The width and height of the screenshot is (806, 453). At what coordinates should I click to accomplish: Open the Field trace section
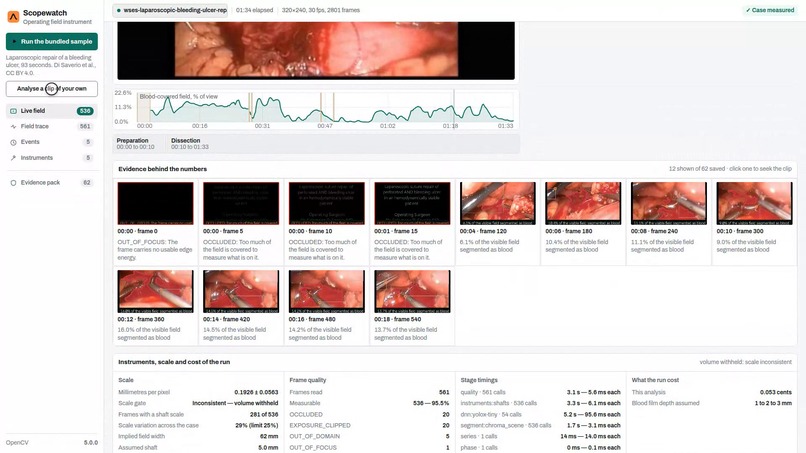[52, 126]
